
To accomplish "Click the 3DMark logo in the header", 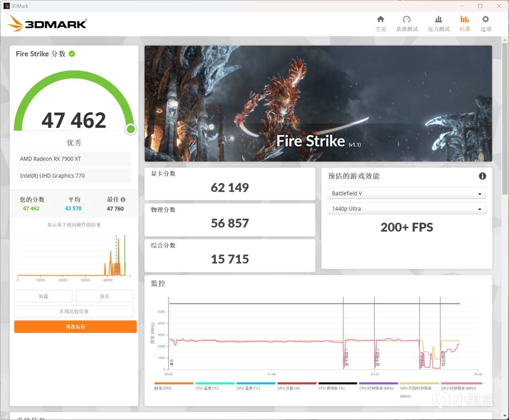I will [47, 23].
